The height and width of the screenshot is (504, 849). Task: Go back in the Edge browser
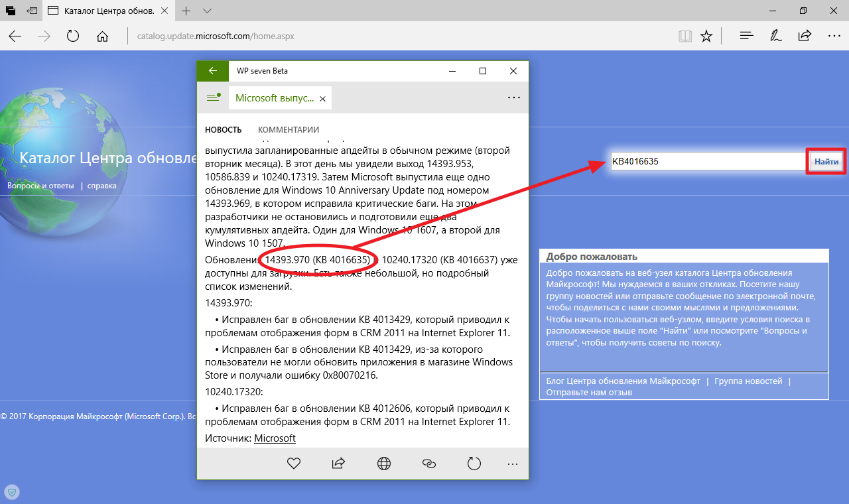[x=15, y=36]
